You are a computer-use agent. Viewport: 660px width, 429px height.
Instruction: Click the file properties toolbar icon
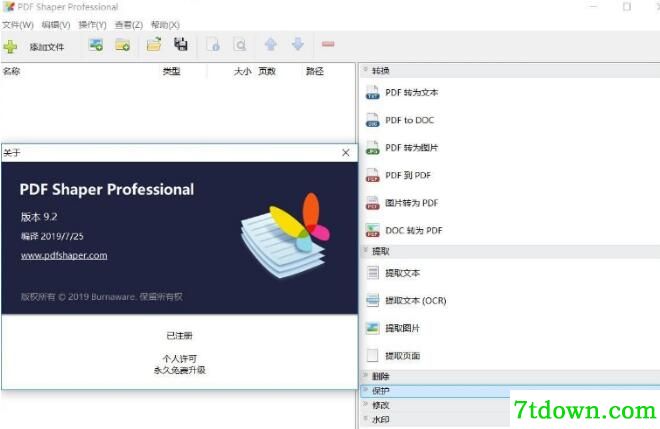(213, 45)
